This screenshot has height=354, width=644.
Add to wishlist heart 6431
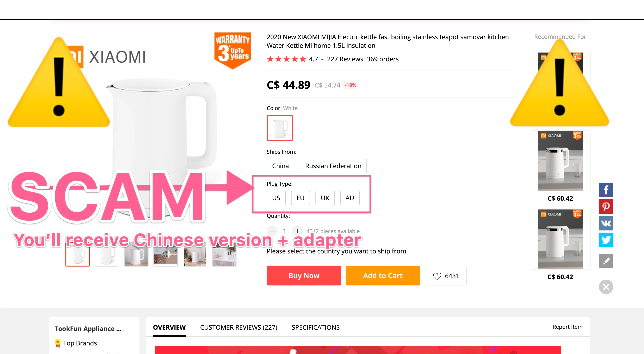pos(445,276)
